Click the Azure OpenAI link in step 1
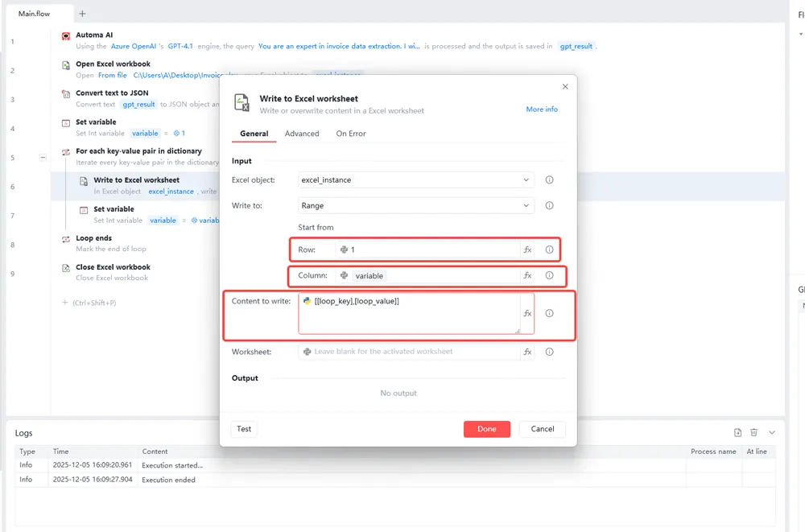This screenshot has width=805, height=532. pyautogui.click(x=134, y=46)
